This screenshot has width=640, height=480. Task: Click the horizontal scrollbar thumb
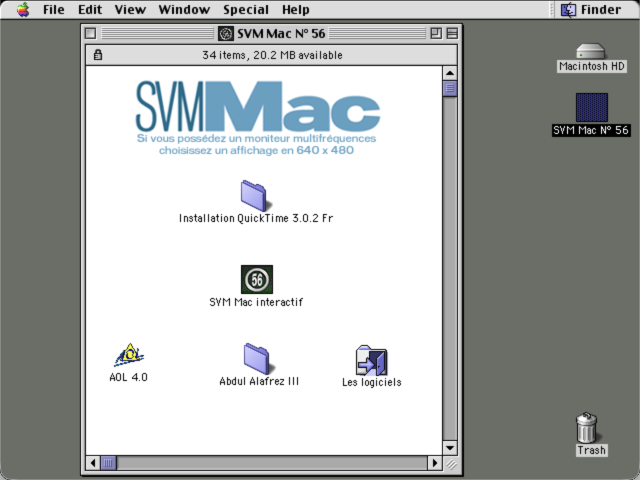pyautogui.click(x=108, y=463)
